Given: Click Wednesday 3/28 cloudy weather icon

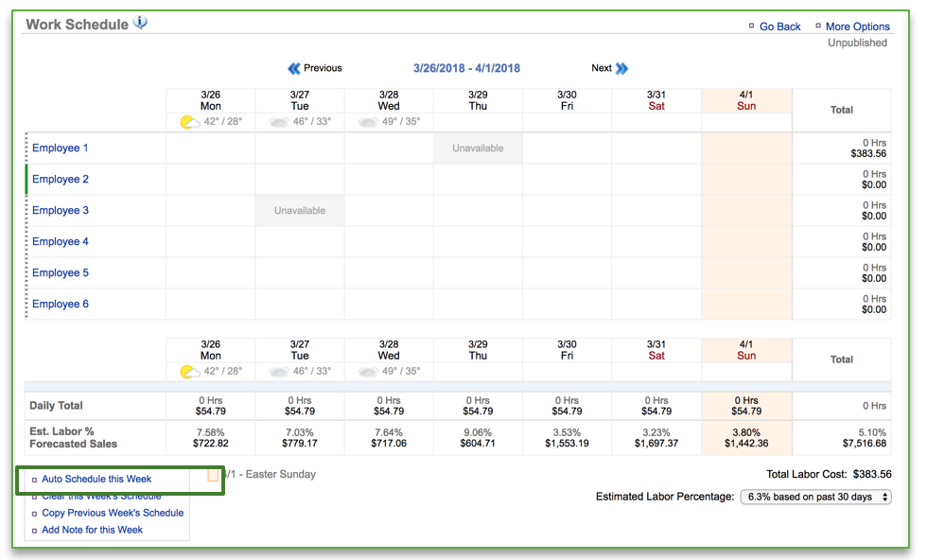Looking at the screenshot, I should coord(367,122).
